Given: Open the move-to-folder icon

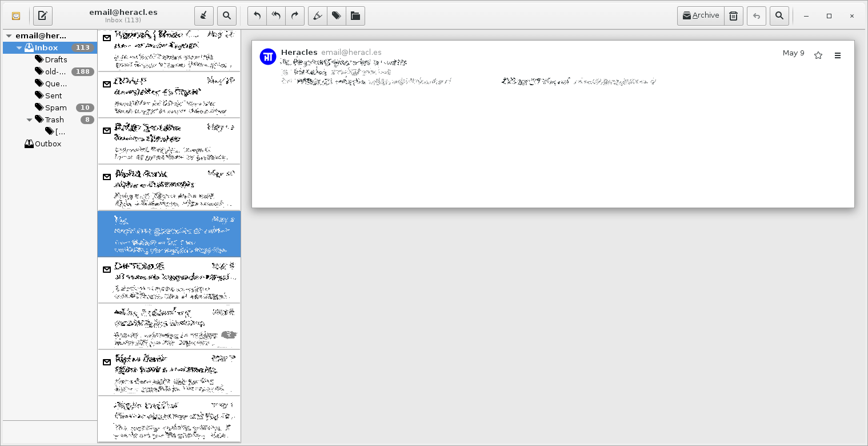Looking at the screenshot, I should [x=355, y=16].
